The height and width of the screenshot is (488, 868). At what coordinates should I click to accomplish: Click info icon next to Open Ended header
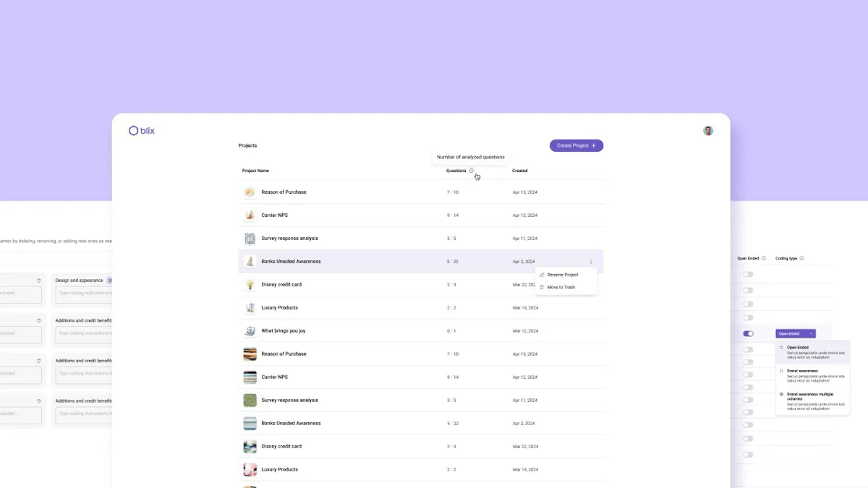click(764, 258)
